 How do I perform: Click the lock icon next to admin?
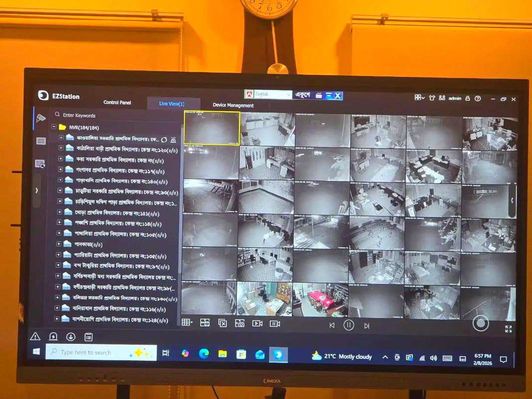(468, 99)
